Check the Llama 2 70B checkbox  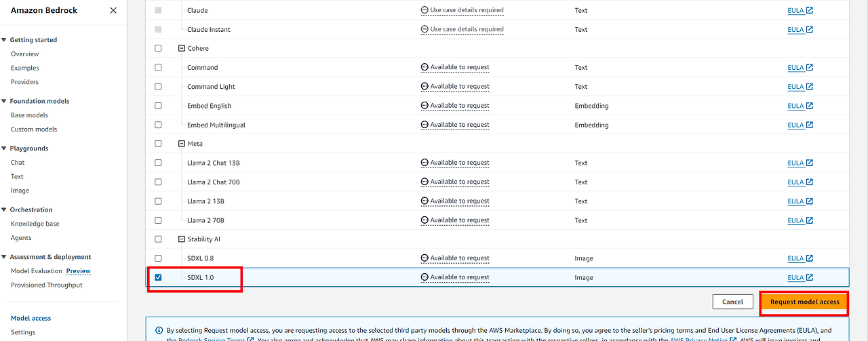(x=159, y=220)
